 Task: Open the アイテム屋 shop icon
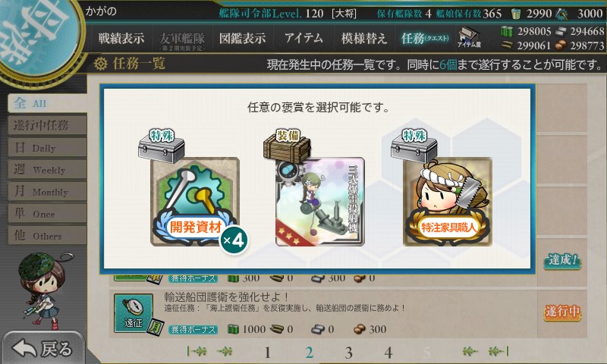pyautogui.click(x=469, y=37)
